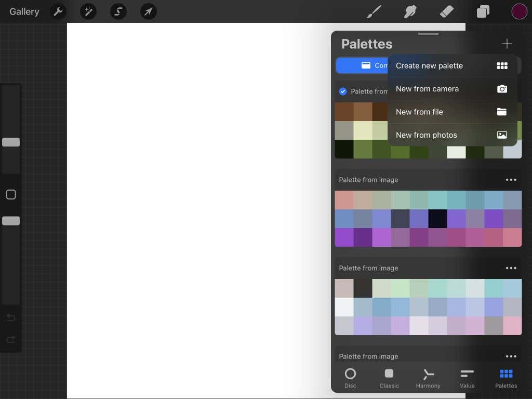This screenshot has height=399, width=532.
Task: Select the Adjustments magic wand tool
Action: pos(88,11)
